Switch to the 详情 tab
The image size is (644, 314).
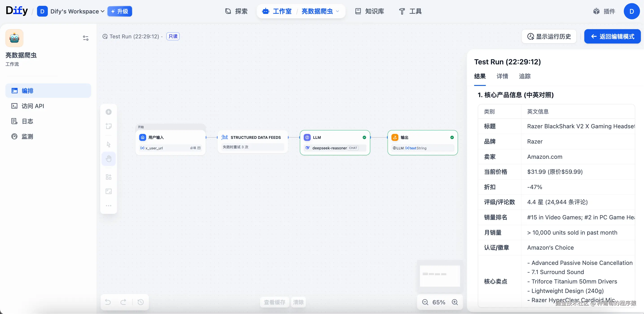pos(502,76)
